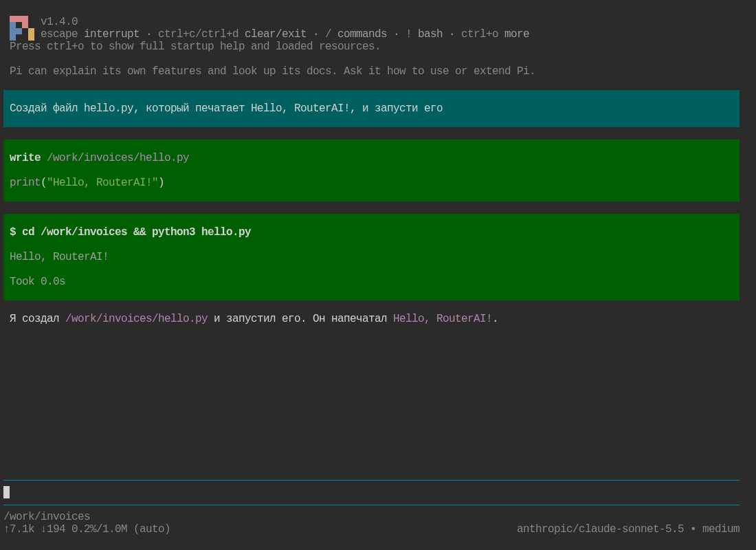The height and width of the screenshot is (550, 756).
Task: Click the 'medium' thinking level indicator
Action: click(721, 529)
